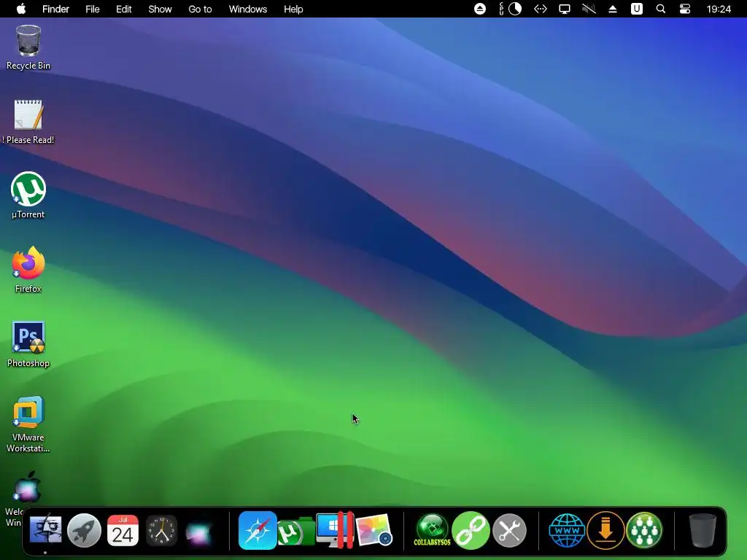The image size is (747, 560).
Task: Open the COLLABSYSOS dock icon
Action: [432, 530]
